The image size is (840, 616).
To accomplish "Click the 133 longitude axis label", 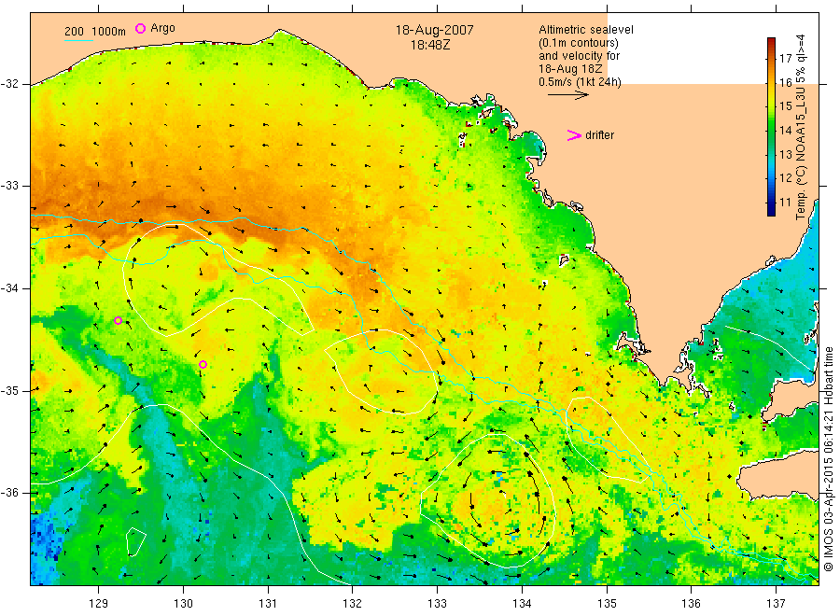I will 437,604.
